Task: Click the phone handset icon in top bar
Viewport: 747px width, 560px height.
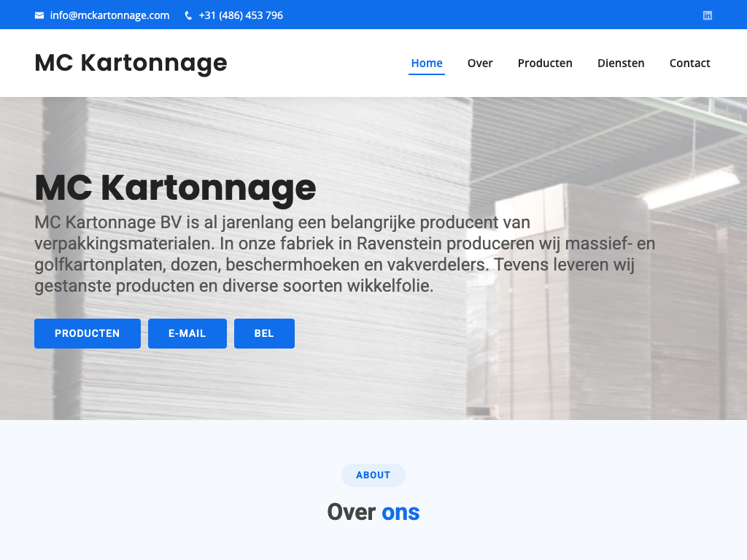Action: coord(188,15)
